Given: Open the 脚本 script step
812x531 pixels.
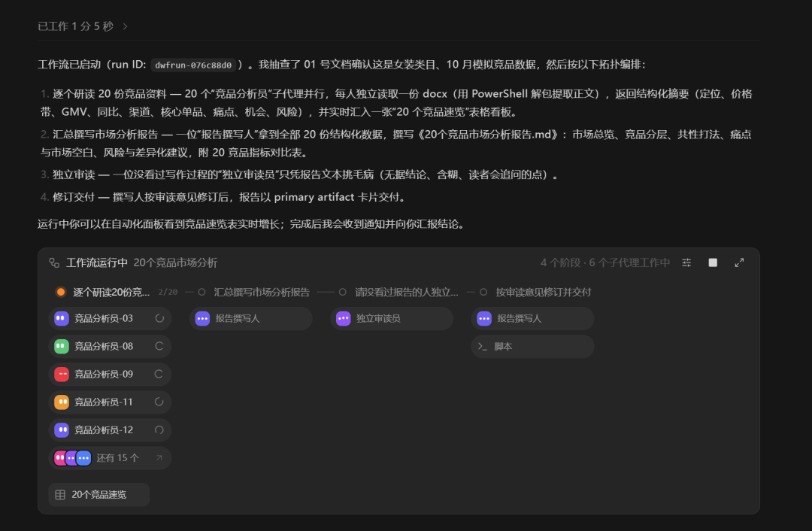Looking at the screenshot, I should (x=532, y=347).
